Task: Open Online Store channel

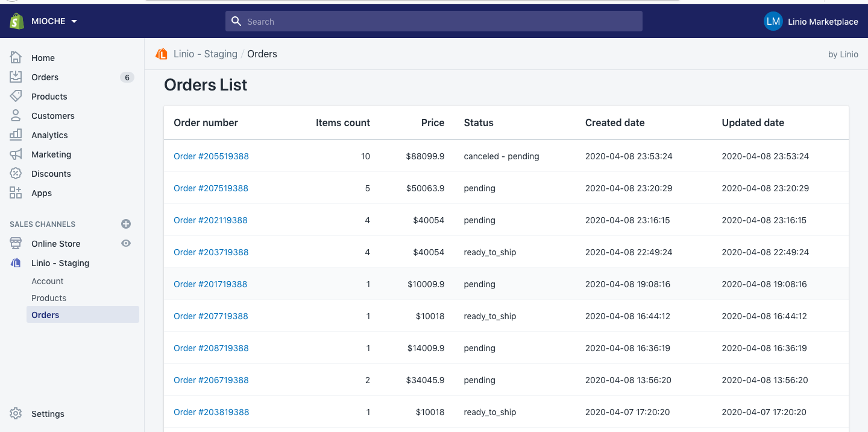Action: point(55,244)
